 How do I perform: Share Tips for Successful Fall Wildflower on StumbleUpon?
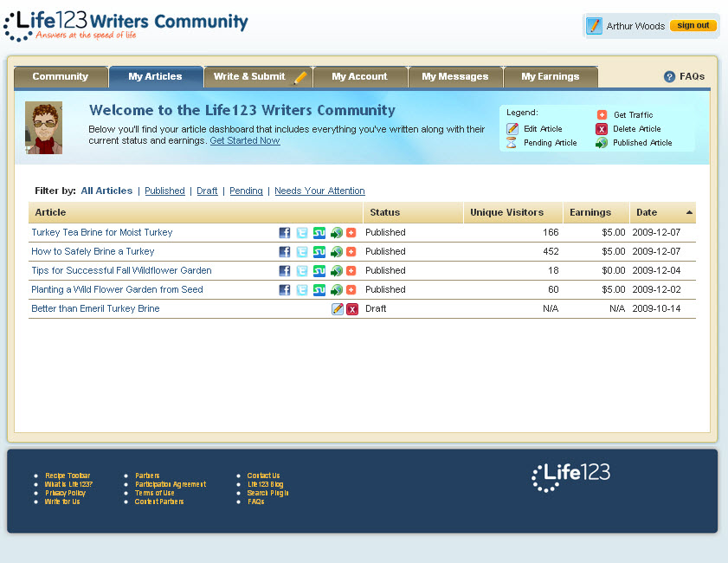319,271
